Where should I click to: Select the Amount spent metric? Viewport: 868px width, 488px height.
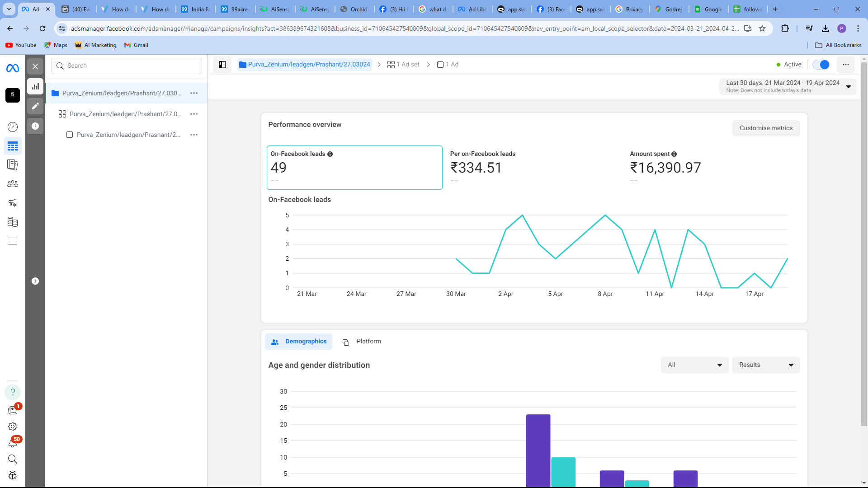[x=713, y=168]
